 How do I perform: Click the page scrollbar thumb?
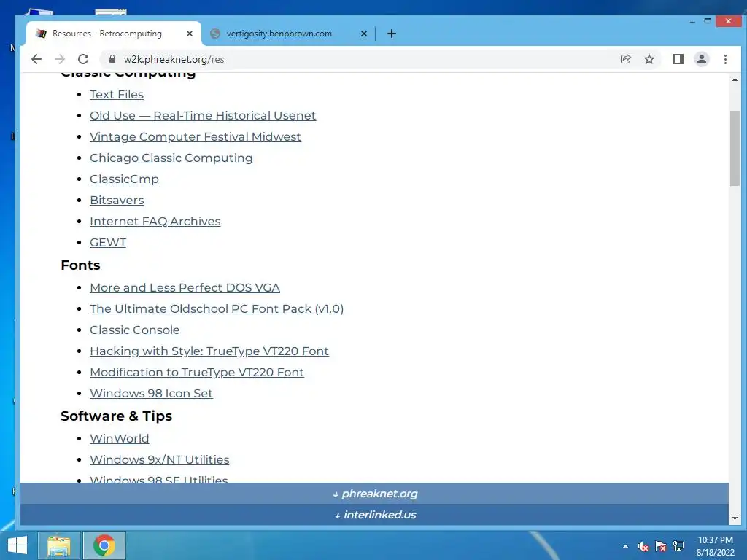[x=735, y=148]
